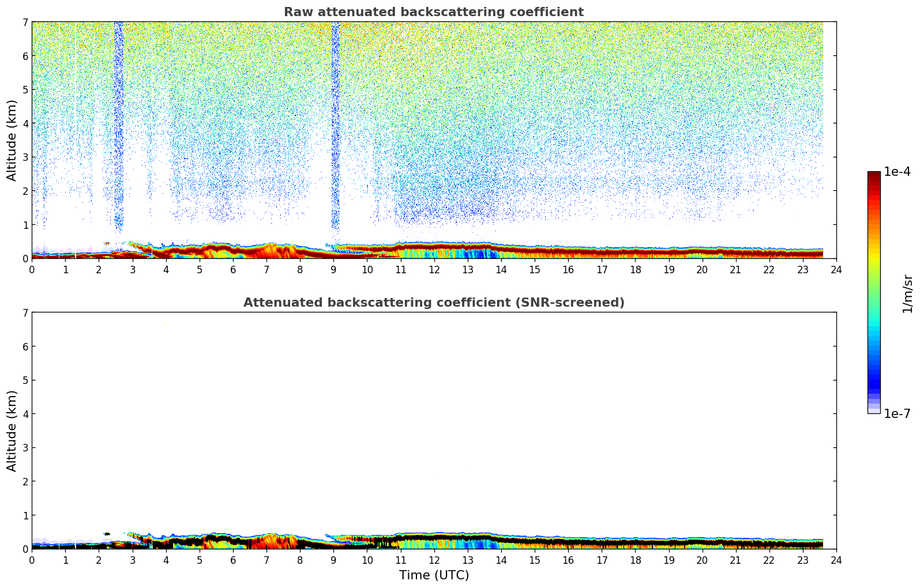This screenshot has width=920, height=588.
Task: Click the 7 km altitude tick on top plot
Action: click(x=25, y=22)
